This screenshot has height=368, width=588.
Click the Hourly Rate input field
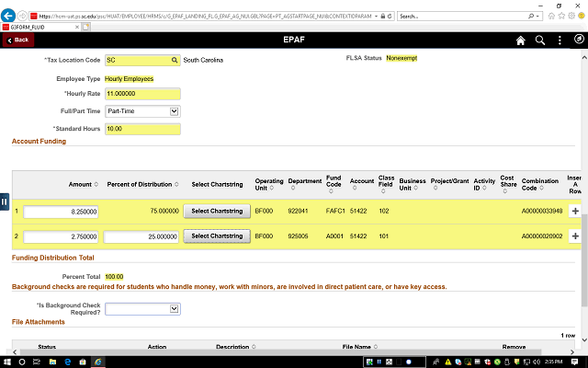pyautogui.click(x=142, y=94)
